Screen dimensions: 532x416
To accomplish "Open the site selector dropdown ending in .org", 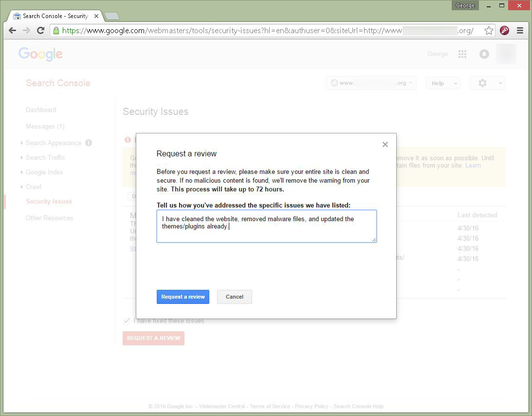I will coord(371,83).
